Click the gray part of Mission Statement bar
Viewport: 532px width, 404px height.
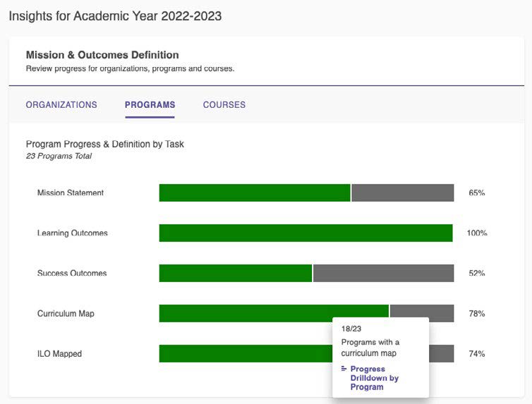(403, 193)
